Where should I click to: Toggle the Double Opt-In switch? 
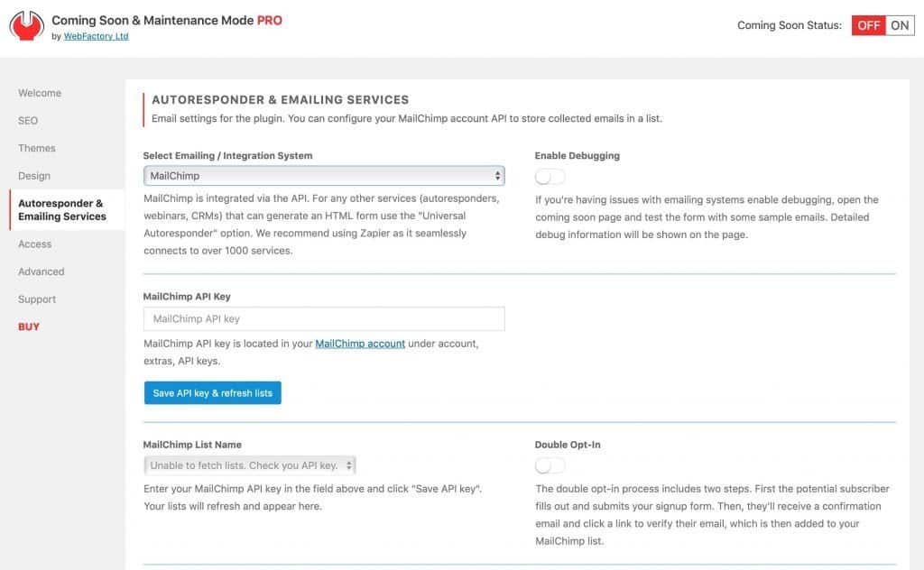(550, 465)
